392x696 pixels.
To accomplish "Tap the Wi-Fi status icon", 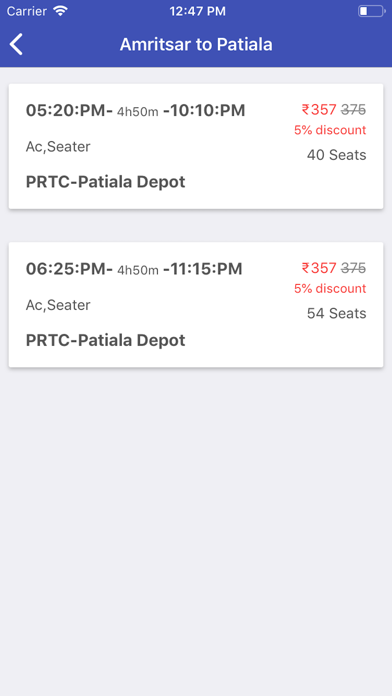I will point(60,11).
